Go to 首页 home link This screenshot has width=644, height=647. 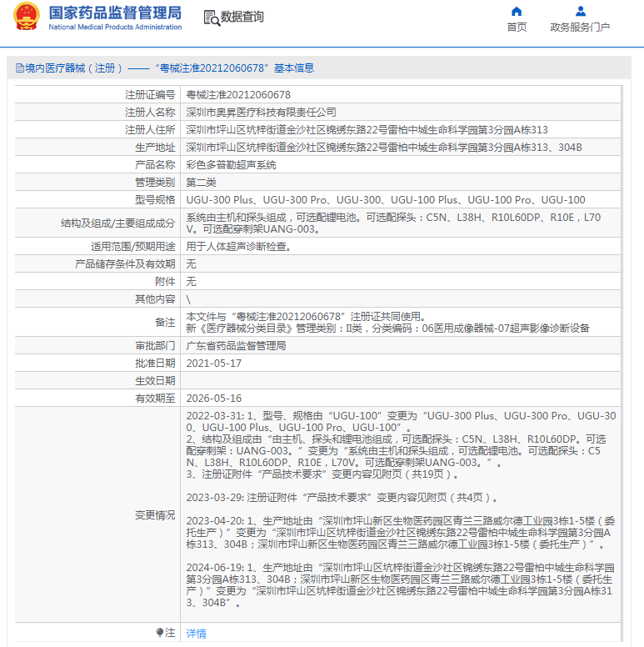tap(517, 28)
